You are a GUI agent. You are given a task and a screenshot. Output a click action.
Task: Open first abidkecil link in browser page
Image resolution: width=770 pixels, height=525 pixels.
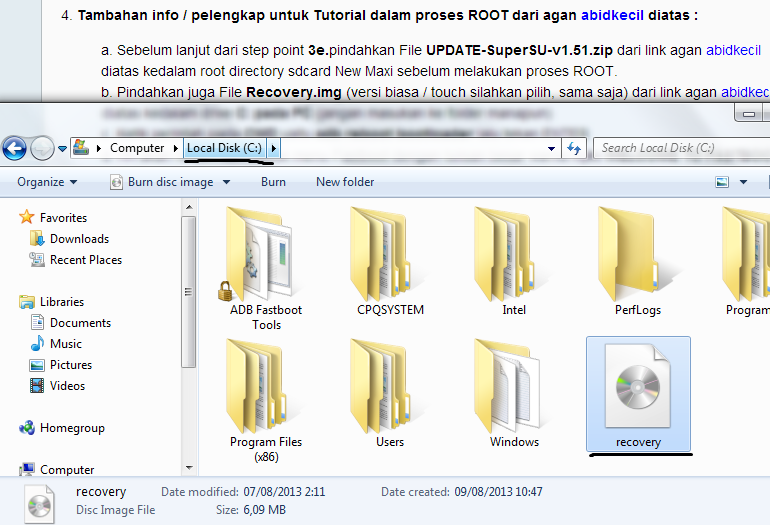tap(612, 15)
